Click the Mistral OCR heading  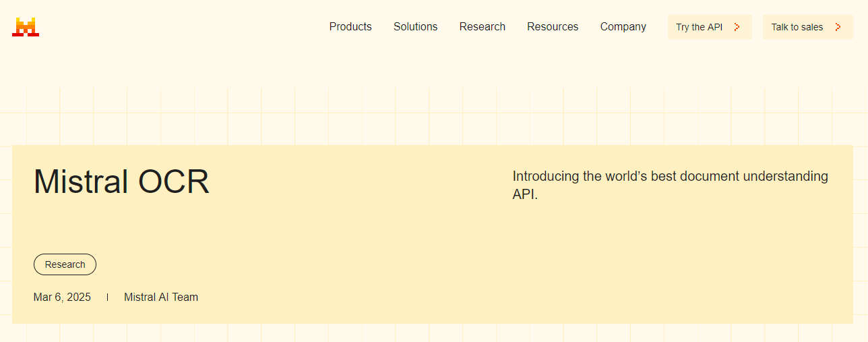coord(121,181)
